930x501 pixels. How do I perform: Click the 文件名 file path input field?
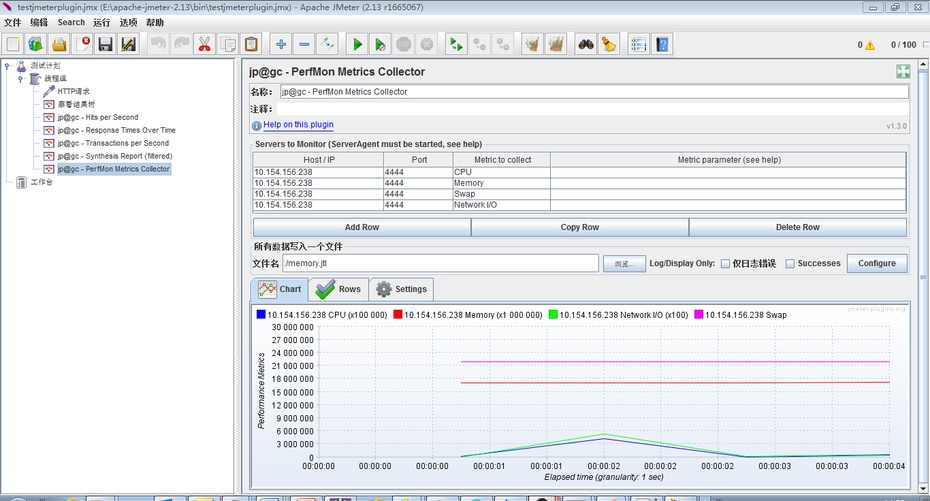pyautogui.click(x=440, y=263)
